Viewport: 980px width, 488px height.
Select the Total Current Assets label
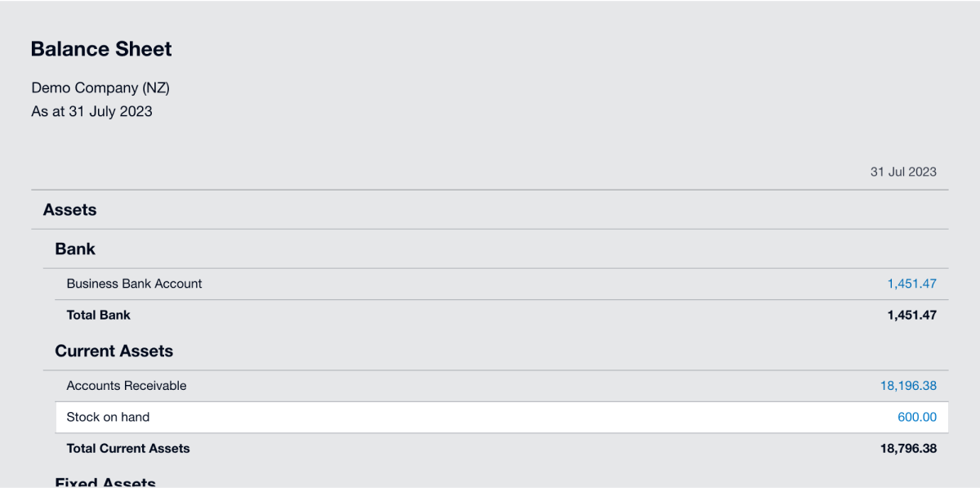[x=128, y=448]
